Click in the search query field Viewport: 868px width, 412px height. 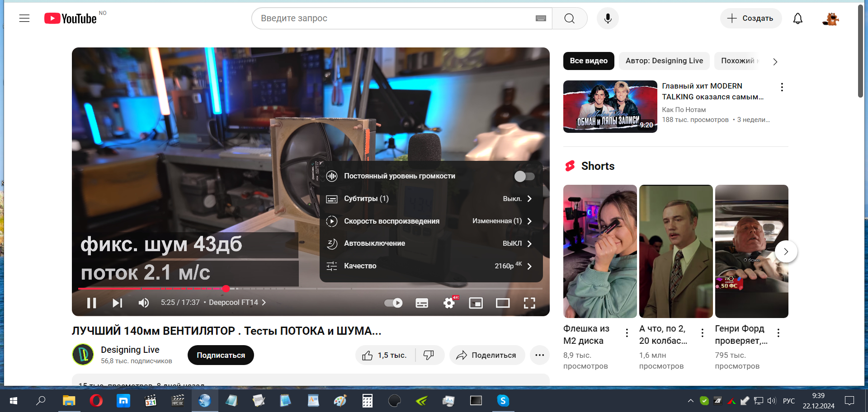[393, 19]
